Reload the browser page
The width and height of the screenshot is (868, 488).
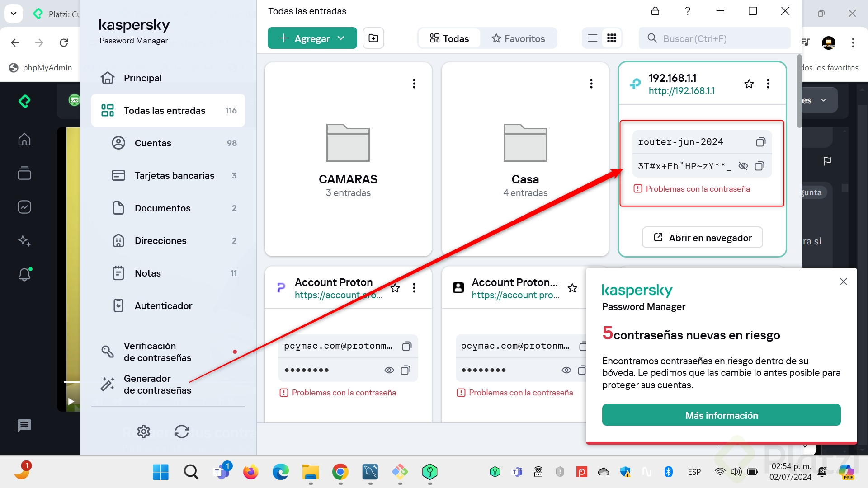[x=64, y=42]
